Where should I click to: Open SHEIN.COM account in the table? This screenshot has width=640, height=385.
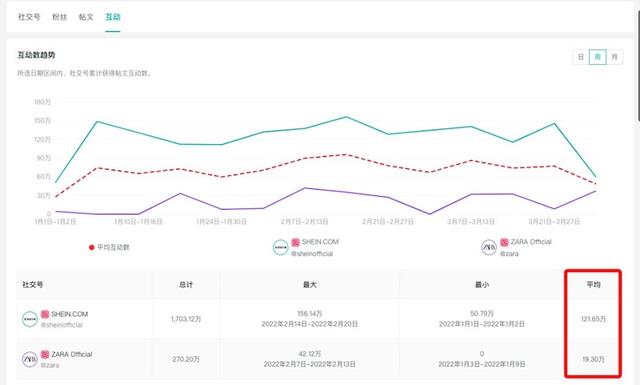(69, 314)
